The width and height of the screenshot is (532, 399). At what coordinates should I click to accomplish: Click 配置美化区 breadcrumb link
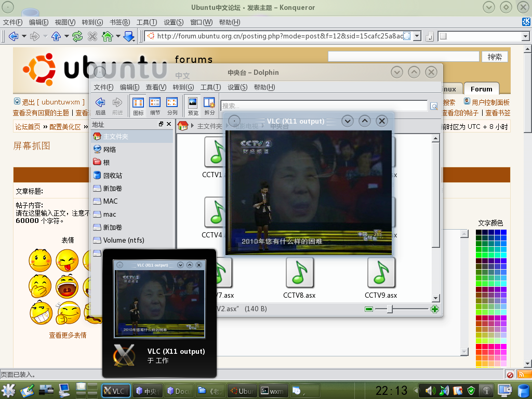65,127
